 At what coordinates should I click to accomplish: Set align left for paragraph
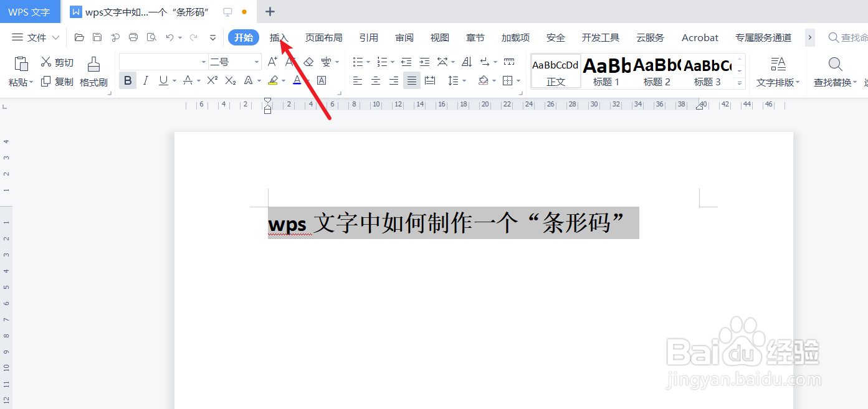coord(358,80)
